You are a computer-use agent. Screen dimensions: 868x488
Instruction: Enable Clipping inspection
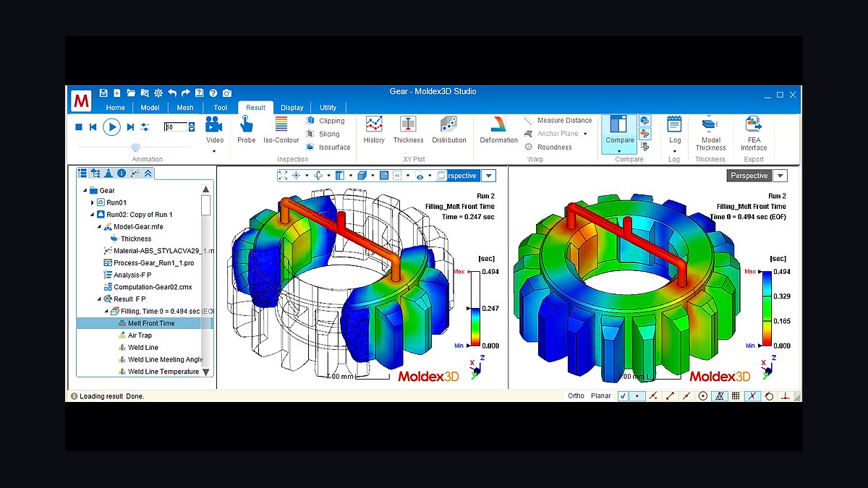(325, 121)
